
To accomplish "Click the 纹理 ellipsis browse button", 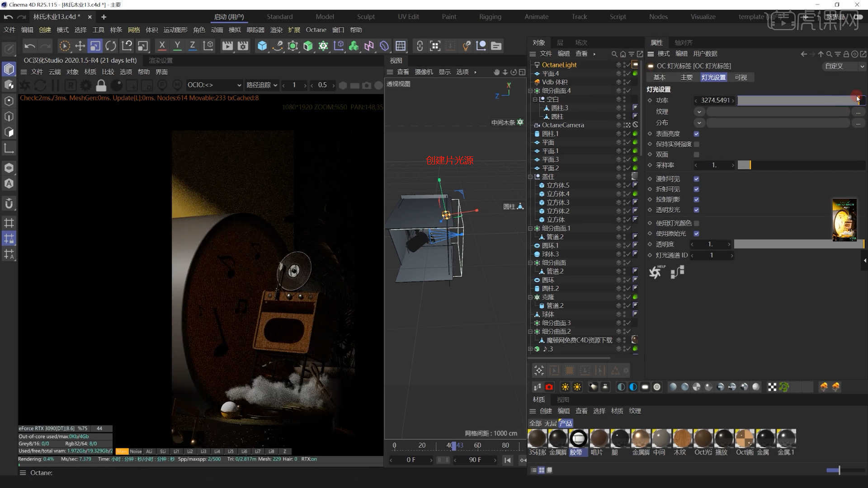I will pyautogui.click(x=858, y=112).
